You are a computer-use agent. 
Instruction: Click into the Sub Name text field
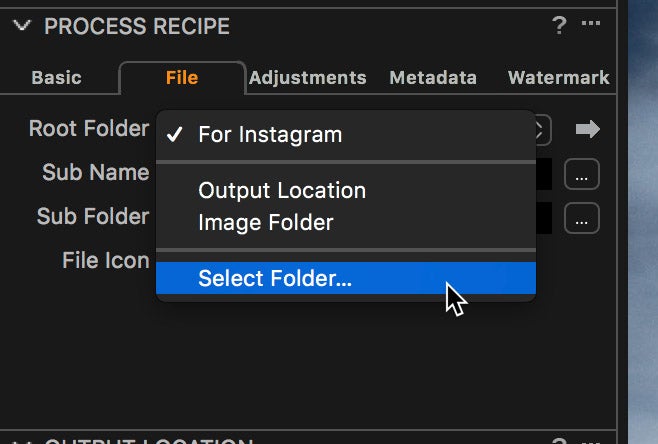[544, 174]
